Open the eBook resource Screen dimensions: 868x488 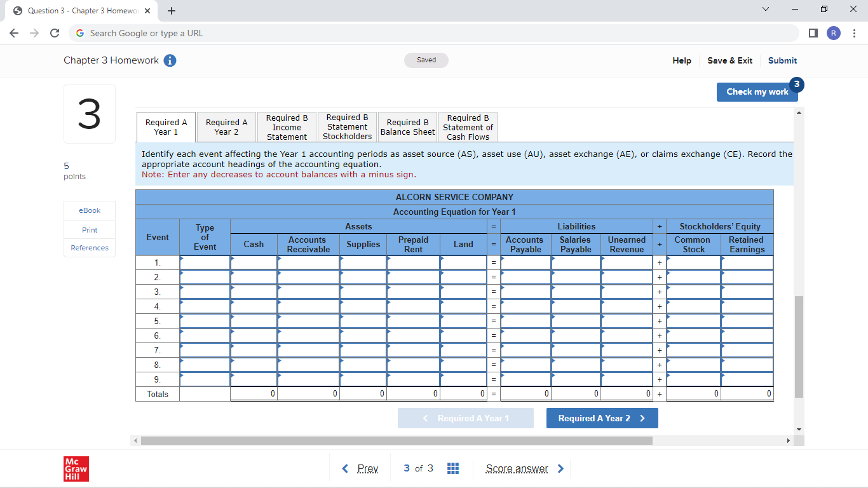89,210
